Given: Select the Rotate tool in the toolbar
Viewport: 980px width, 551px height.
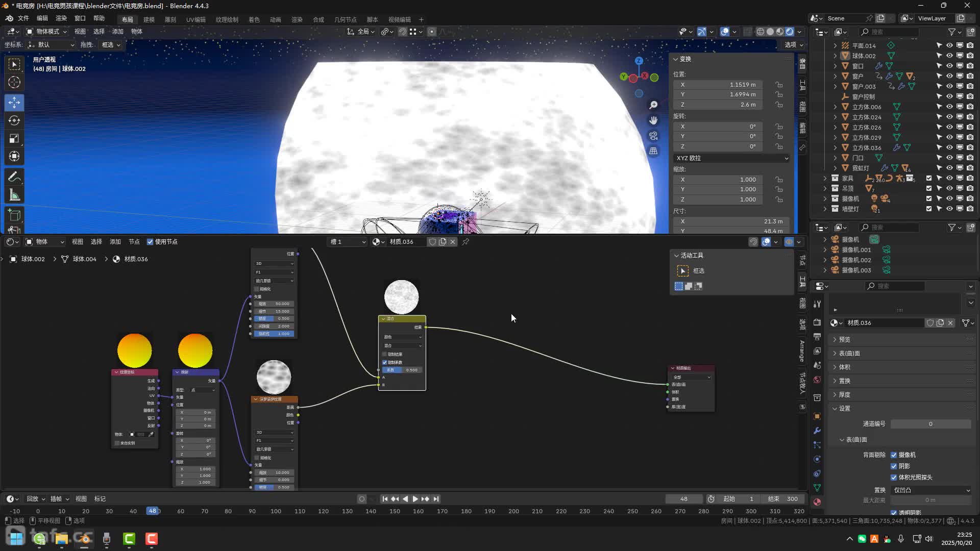Looking at the screenshot, I should point(14,121).
